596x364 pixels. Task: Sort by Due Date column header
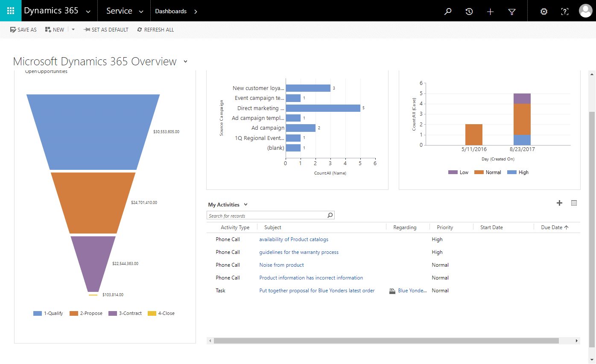coord(555,227)
